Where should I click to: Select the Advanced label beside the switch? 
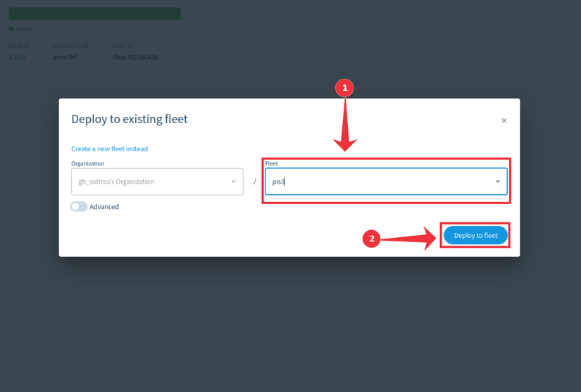pyautogui.click(x=104, y=206)
